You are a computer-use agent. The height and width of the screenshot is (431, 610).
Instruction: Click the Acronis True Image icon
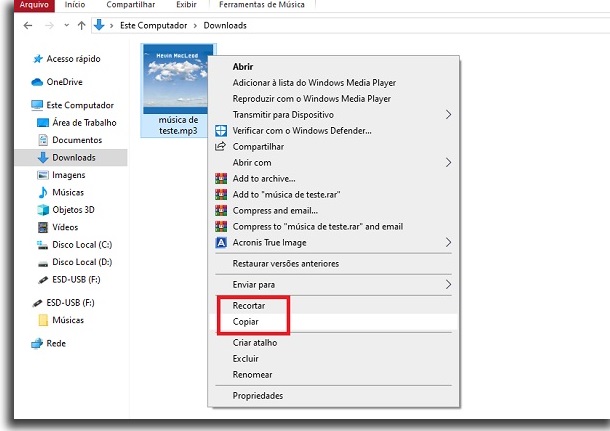click(223, 242)
